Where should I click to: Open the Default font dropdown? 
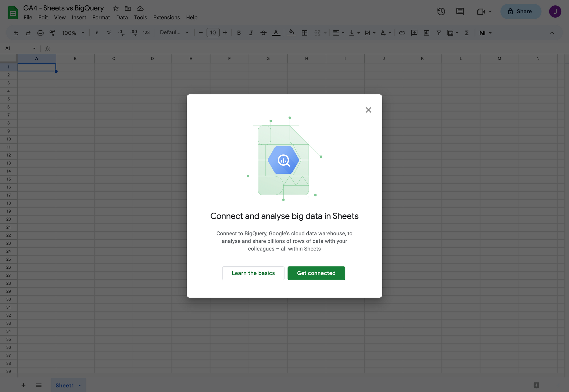click(174, 33)
